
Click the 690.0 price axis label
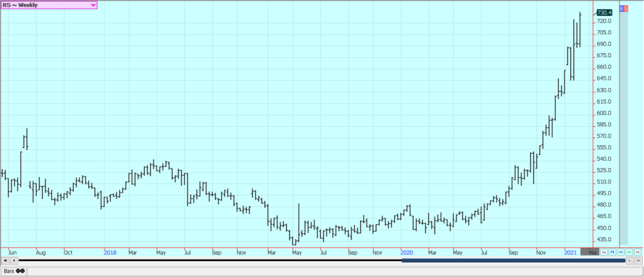(x=604, y=44)
